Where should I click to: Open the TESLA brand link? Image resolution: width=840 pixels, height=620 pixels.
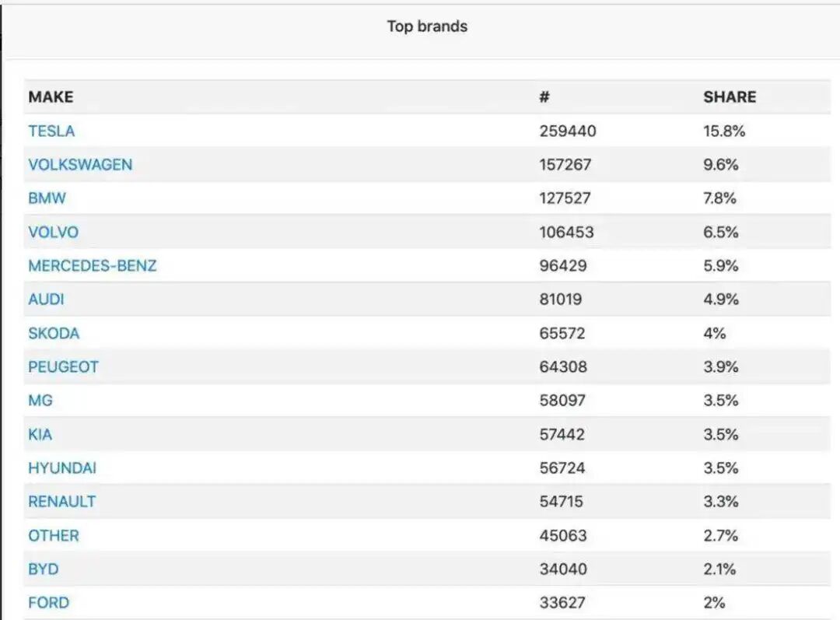tap(51, 131)
